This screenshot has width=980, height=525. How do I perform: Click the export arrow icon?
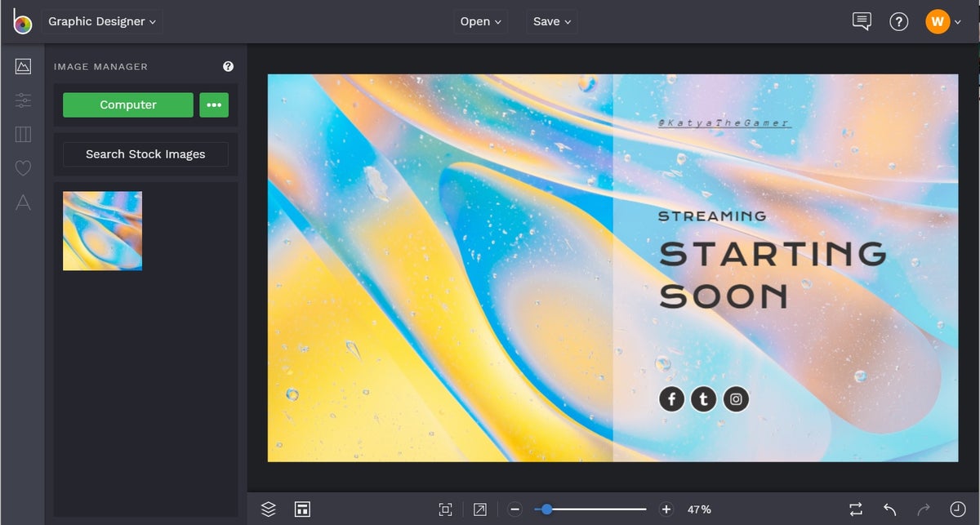[480, 509]
